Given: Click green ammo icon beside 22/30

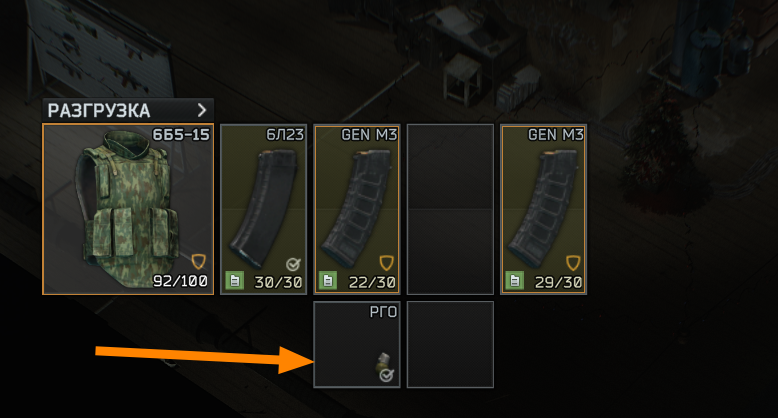Looking at the screenshot, I should pyautogui.click(x=328, y=280).
